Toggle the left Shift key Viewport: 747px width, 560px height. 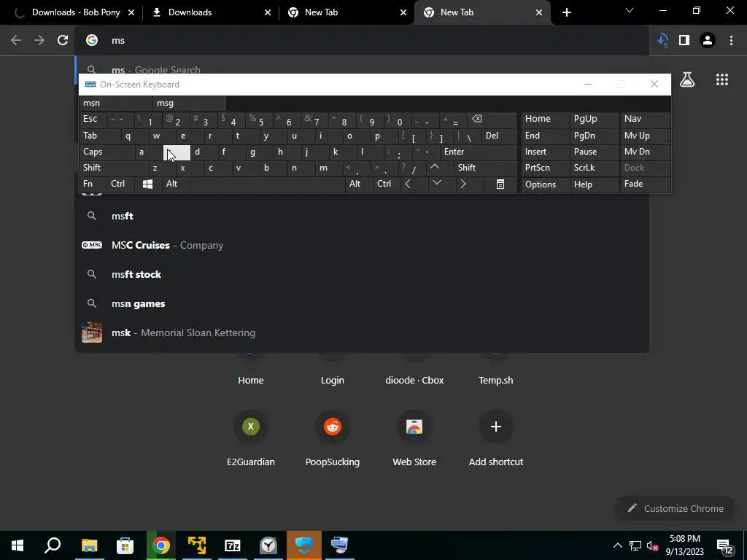(113, 168)
